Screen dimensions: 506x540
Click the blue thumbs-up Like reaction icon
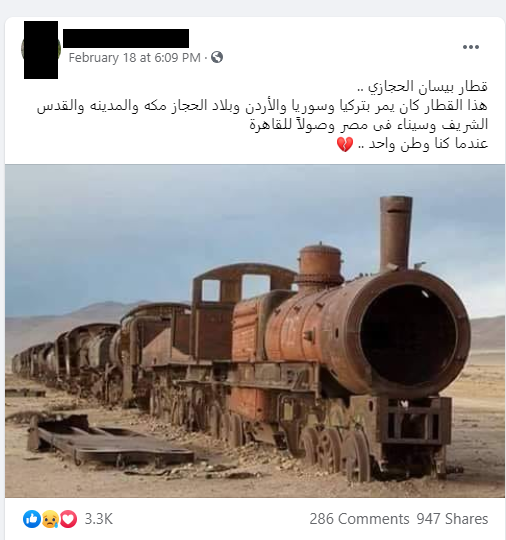(x=32, y=519)
